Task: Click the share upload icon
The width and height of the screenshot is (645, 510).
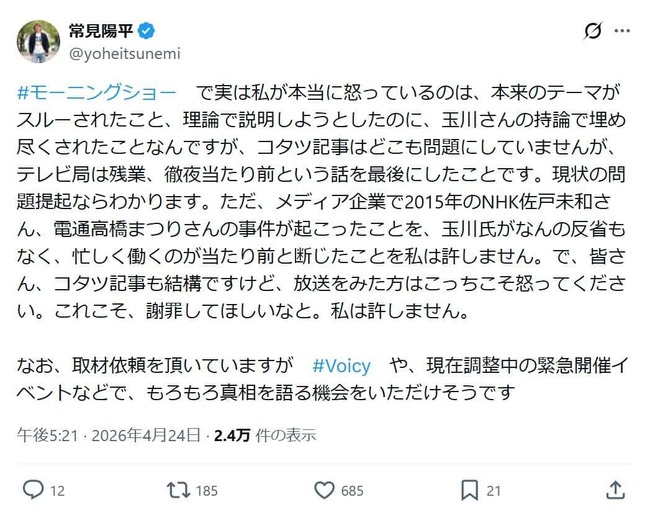Action: click(617, 490)
